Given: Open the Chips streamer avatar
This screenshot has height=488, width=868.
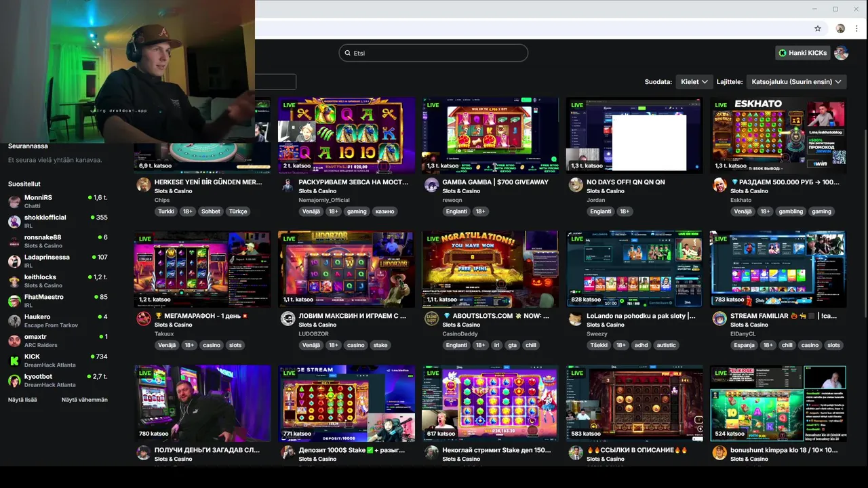Looking at the screenshot, I should coord(143,185).
